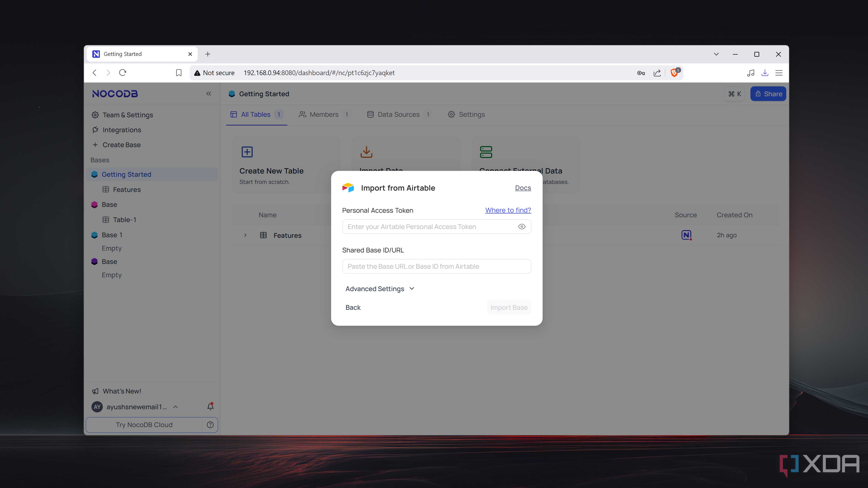Image resolution: width=868 pixels, height=488 pixels.
Task: Expand the ayushsnewemail1 user menu
Action: click(176, 407)
